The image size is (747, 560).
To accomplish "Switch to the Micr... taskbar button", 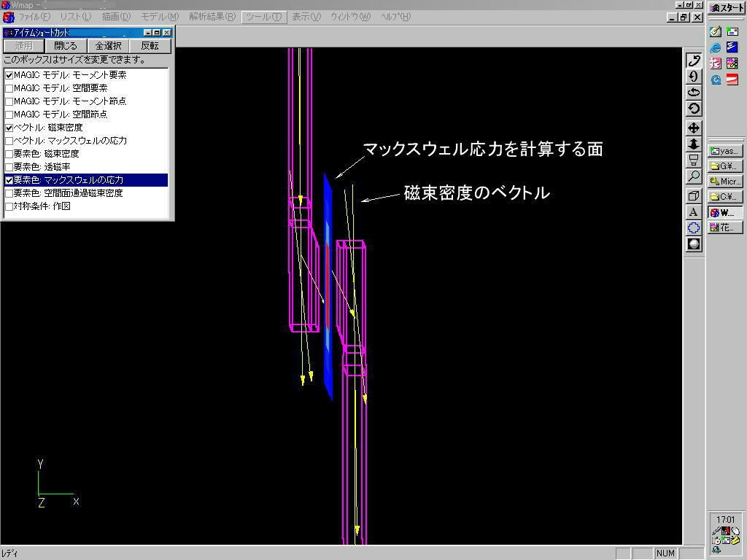I will (x=725, y=182).
